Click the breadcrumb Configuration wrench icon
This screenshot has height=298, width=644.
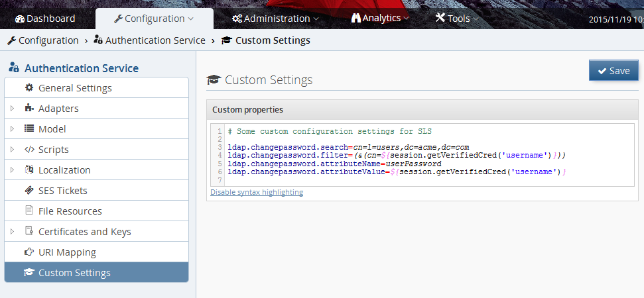pos(11,40)
